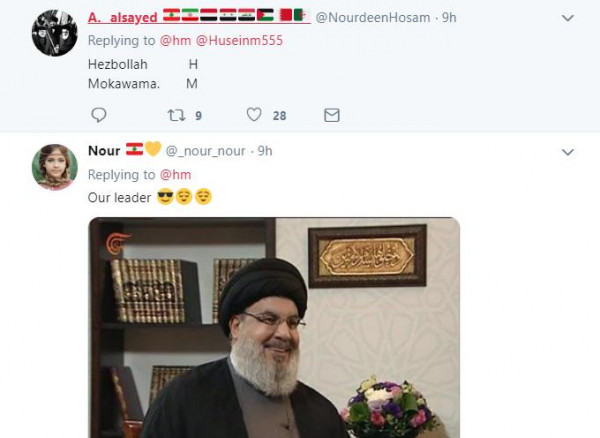Expand options chevron on Nour's tweet

pos(568,152)
